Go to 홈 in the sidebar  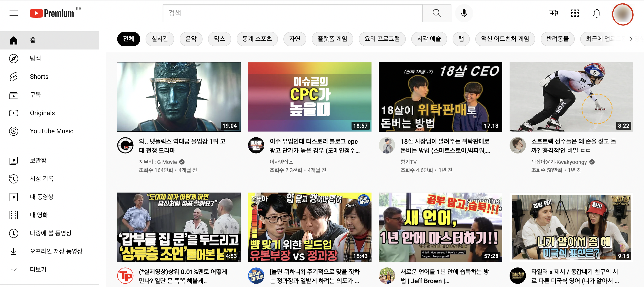(50, 40)
